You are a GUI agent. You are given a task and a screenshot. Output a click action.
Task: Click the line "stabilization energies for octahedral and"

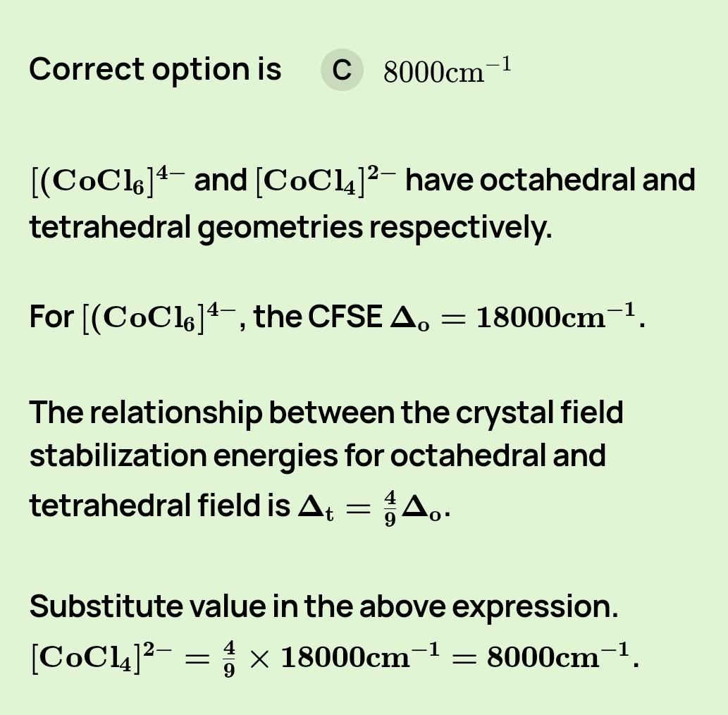(x=317, y=456)
